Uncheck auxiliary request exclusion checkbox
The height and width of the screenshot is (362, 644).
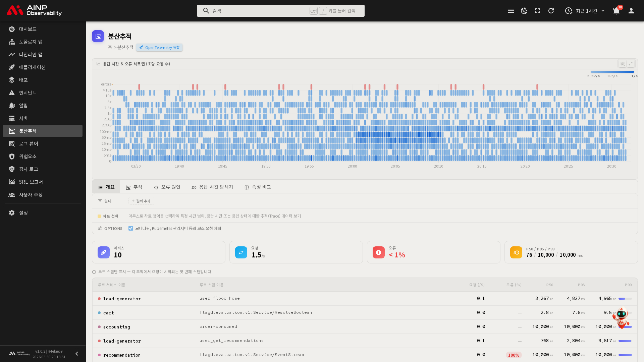pyautogui.click(x=131, y=228)
